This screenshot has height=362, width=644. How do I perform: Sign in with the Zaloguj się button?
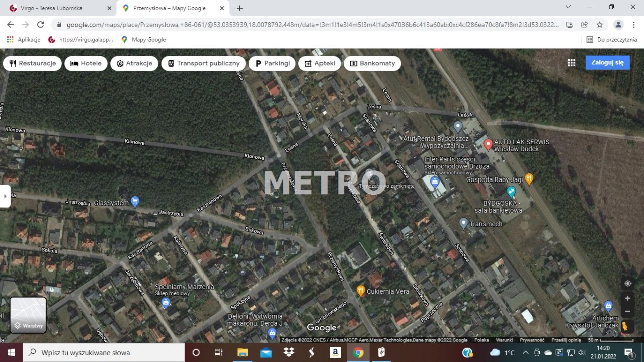click(607, 63)
